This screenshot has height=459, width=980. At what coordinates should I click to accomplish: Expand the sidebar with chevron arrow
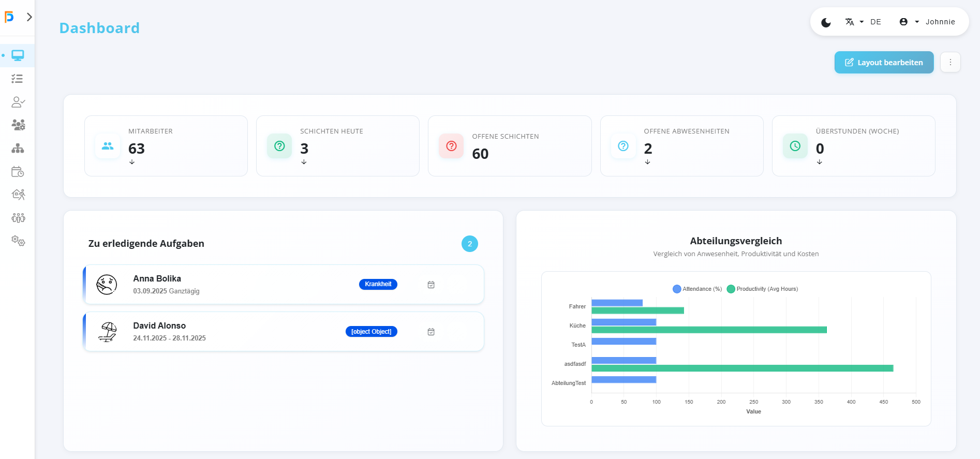(x=29, y=17)
